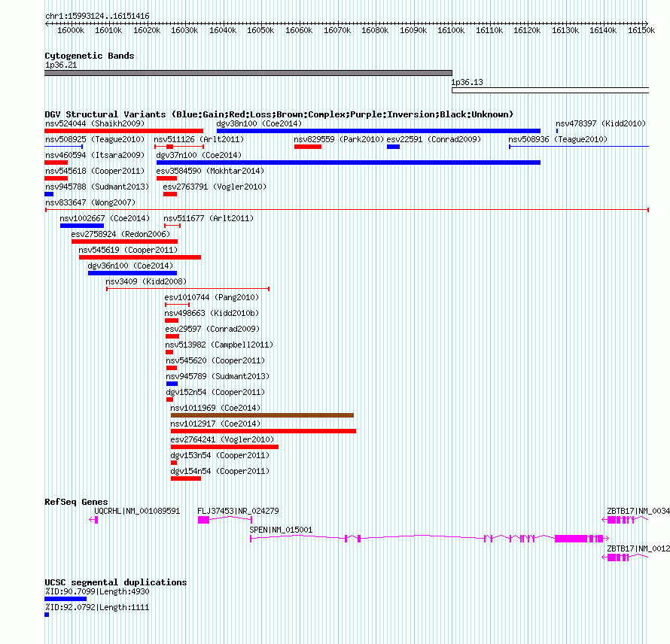The width and height of the screenshot is (670, 644).
Task: Click nsv3409 (Kidd2008) label
Action: click(146, 282)
